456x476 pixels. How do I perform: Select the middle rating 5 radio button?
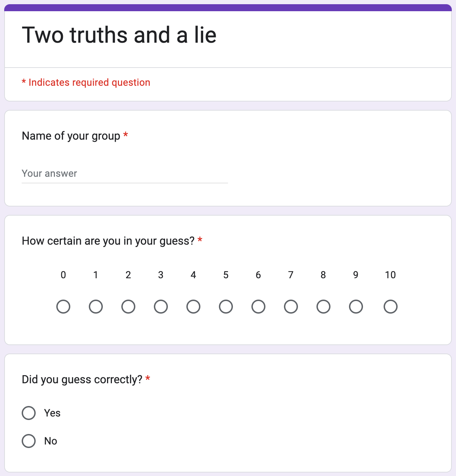[x=226, y=307]
